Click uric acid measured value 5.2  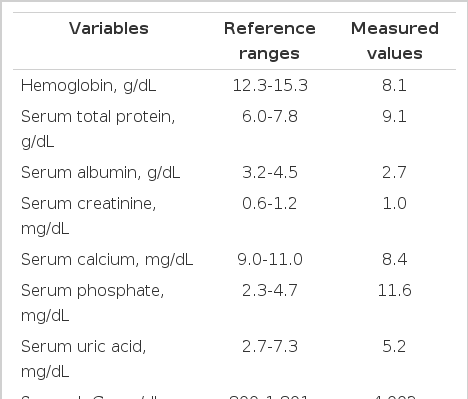pos(394,346)
